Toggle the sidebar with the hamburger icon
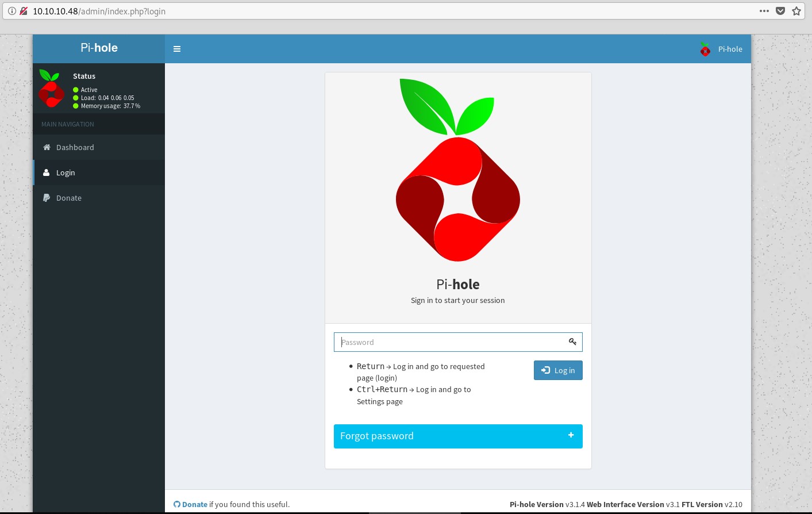This screenshot has height=514, width=812. coord(177,49)
